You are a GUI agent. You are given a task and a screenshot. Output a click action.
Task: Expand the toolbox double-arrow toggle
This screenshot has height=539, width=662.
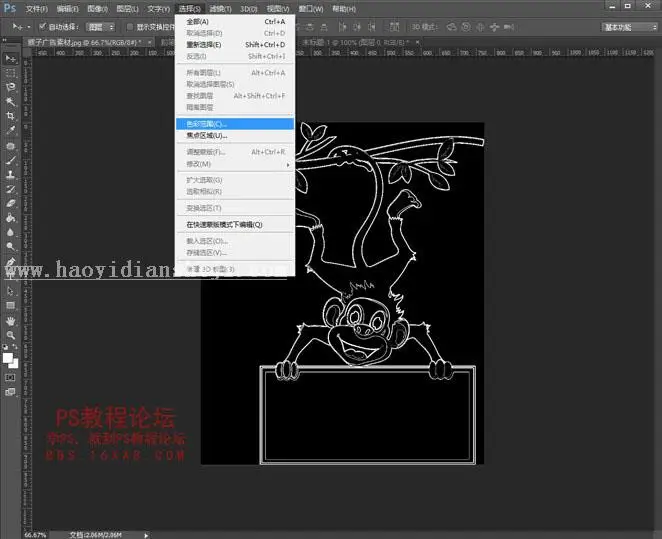(x=5, y=40)
